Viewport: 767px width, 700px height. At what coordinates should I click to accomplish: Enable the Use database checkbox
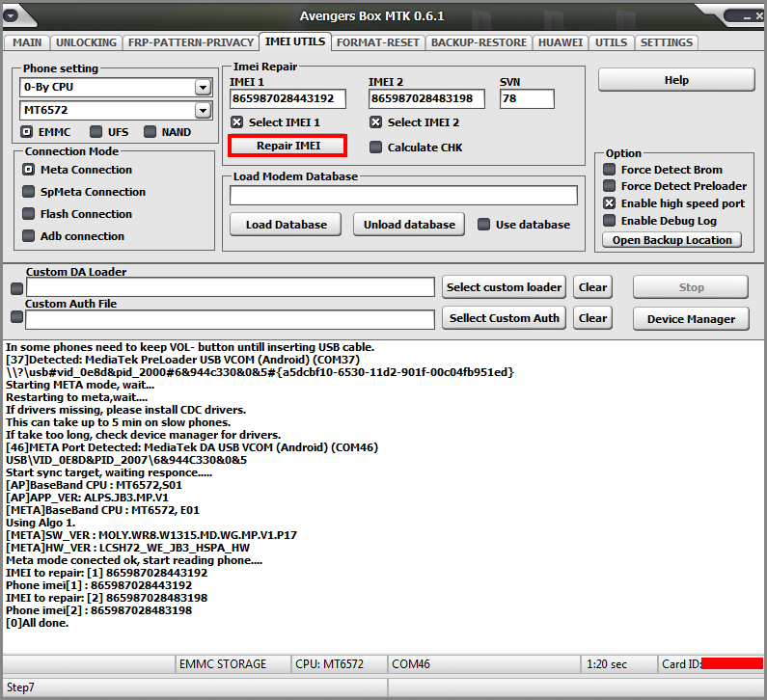[x=483, y=225]
